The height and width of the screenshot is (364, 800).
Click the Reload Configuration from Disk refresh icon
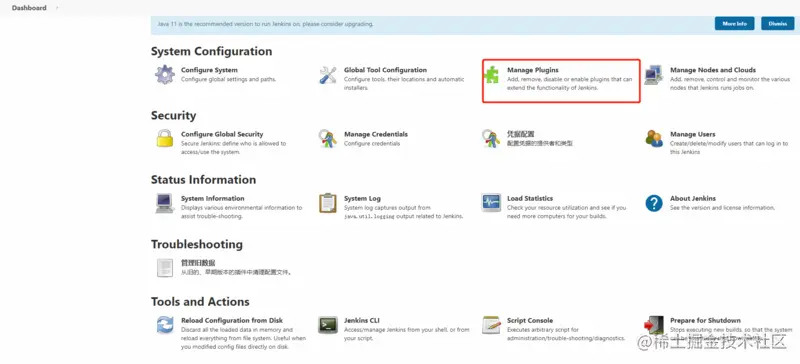coord(165,325)
